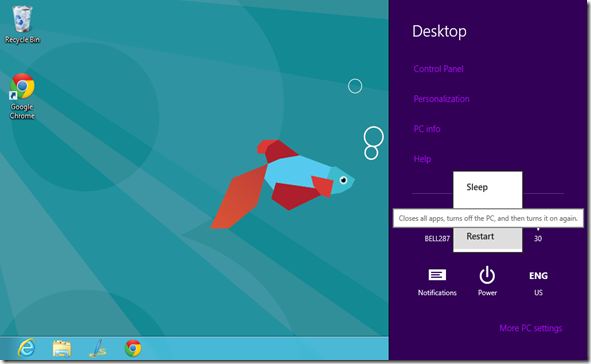This screenshot has width=591, height=364.
Task: Open the Recycle Bin desktop icon
Action: (x=22, y=24)
